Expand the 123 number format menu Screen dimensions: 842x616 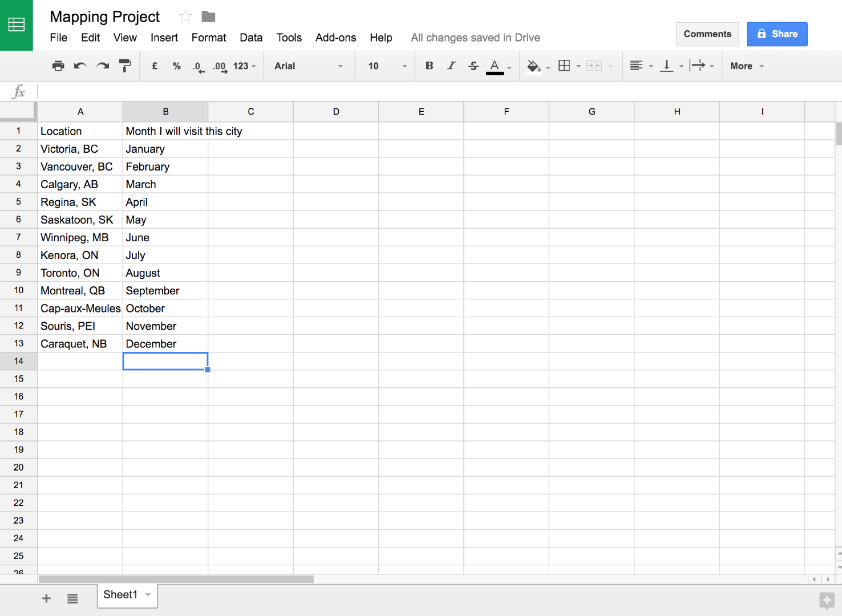244,66
